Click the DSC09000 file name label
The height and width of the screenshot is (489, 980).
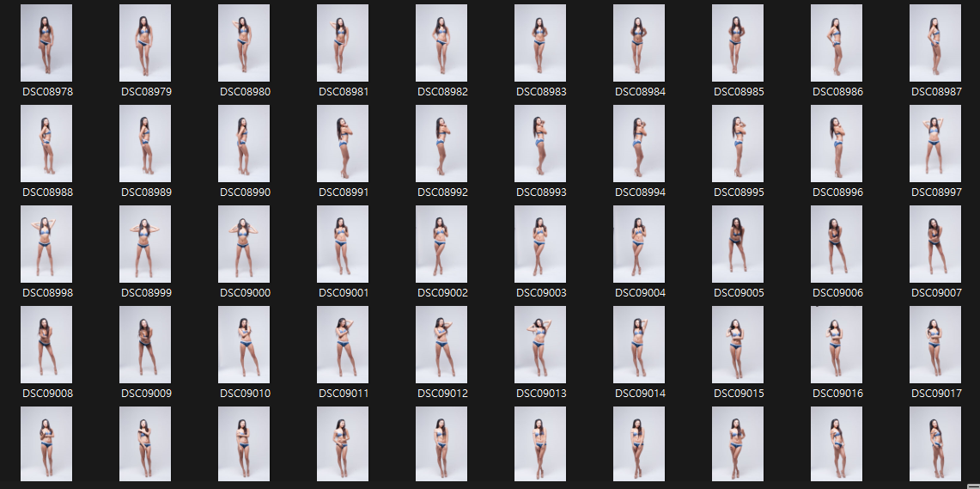point(245,293)
